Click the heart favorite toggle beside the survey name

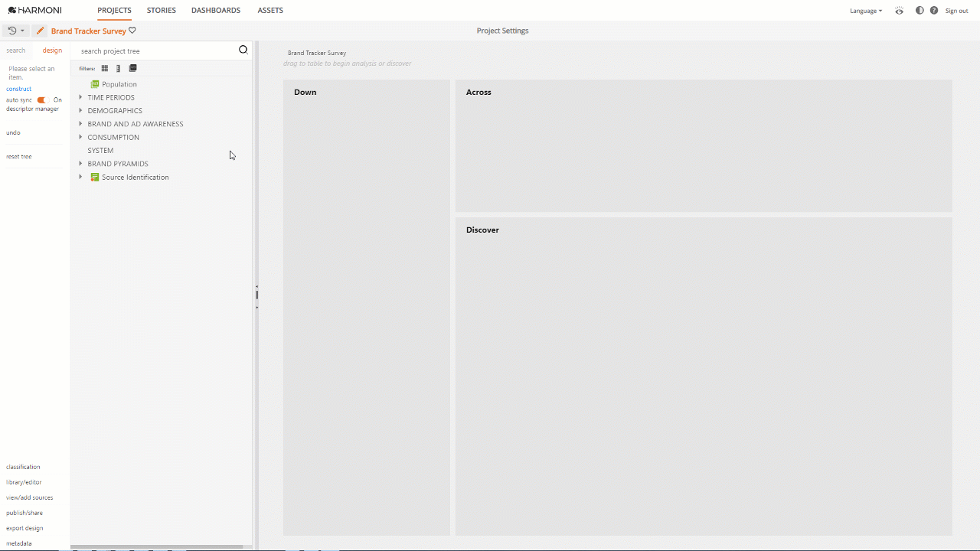tap(132, 31)
